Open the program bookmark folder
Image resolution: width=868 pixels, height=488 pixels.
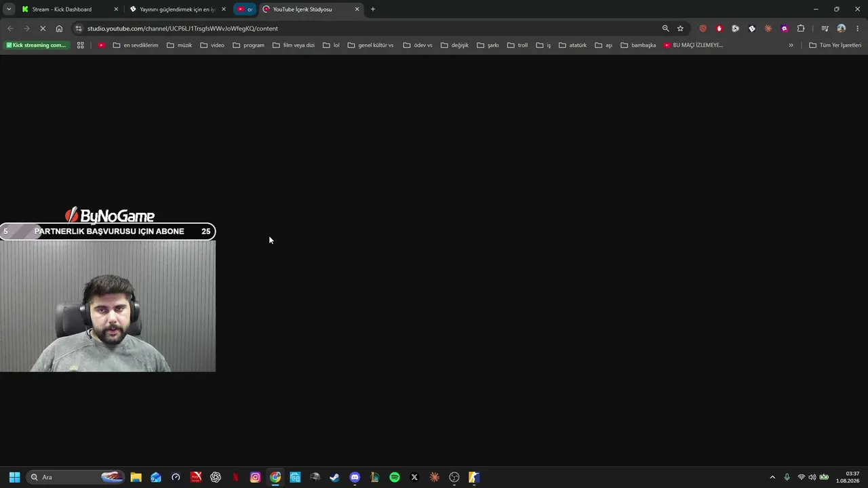[x=248, y=45]
